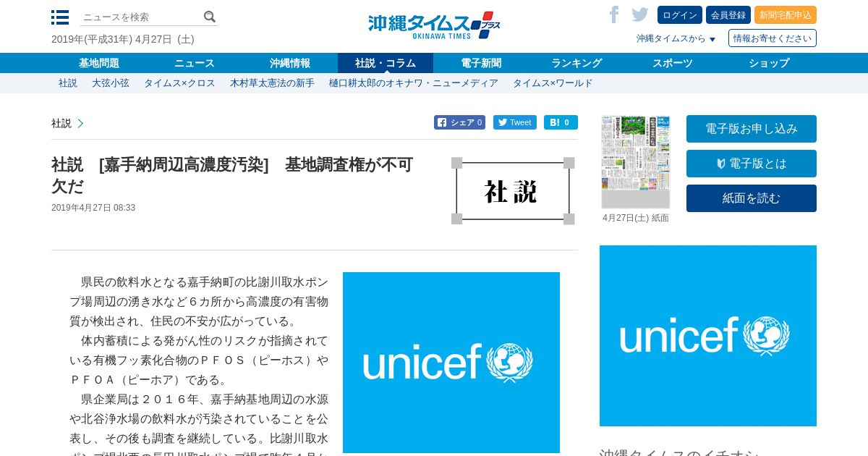Open the ニュース nav tab

(195, 63)
